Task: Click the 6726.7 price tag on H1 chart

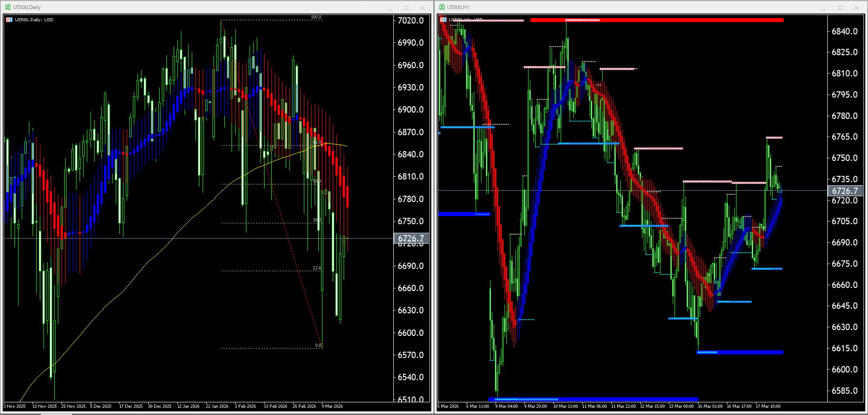Action: (845, 191)
